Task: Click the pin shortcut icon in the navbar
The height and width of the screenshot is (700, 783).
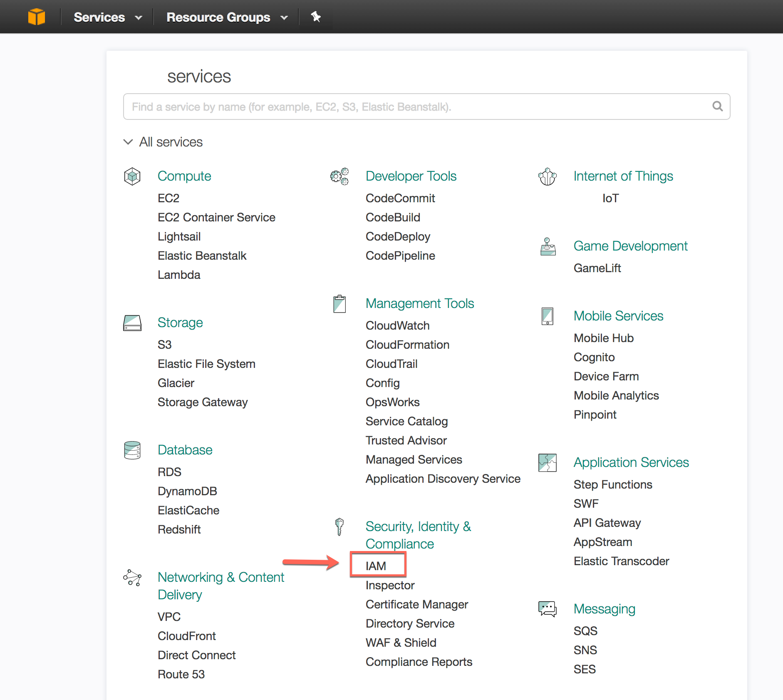Action: point(316,17)
